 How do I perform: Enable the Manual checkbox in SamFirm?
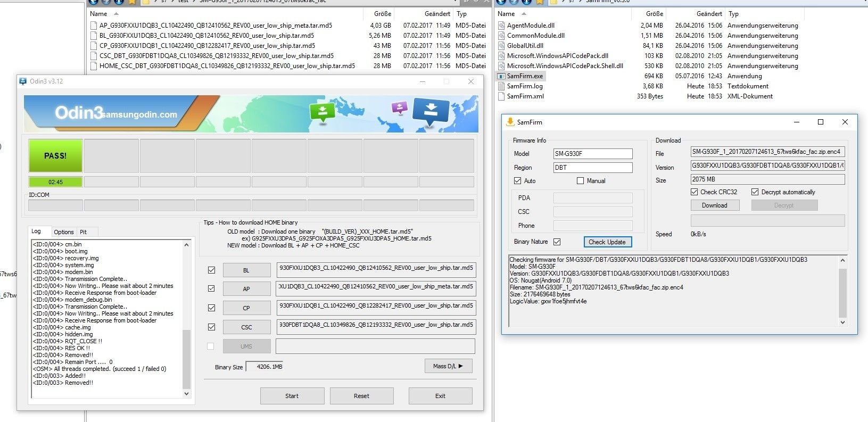pyautogui.click(x=580, y=181)
